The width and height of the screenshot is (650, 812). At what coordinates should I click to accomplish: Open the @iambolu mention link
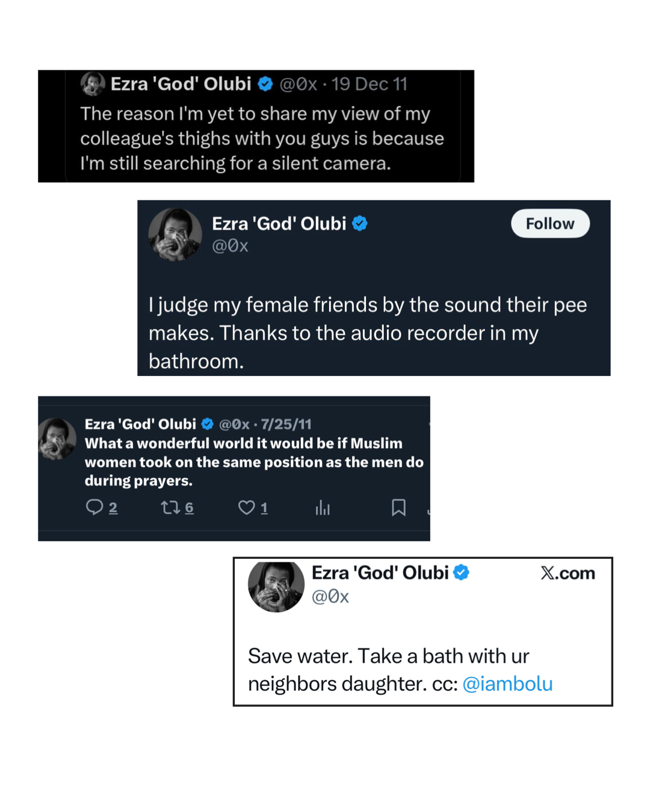[x=507, y=684]
